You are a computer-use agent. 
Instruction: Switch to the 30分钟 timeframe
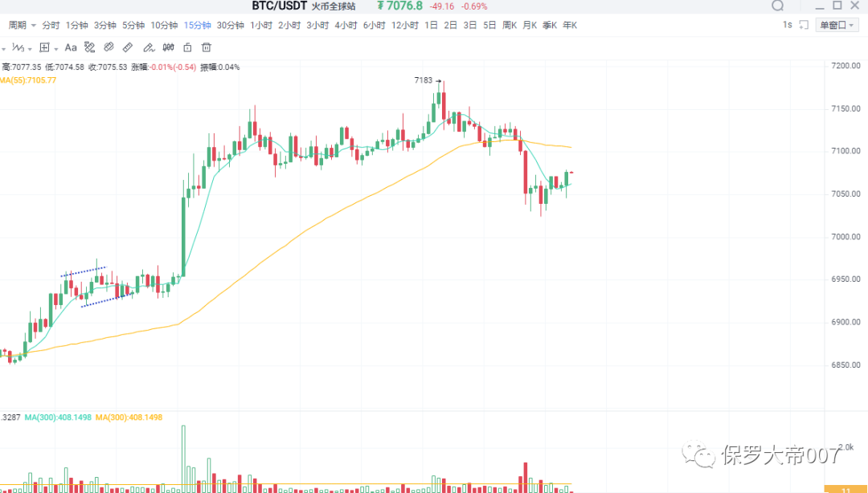click(x=231, y=25)
